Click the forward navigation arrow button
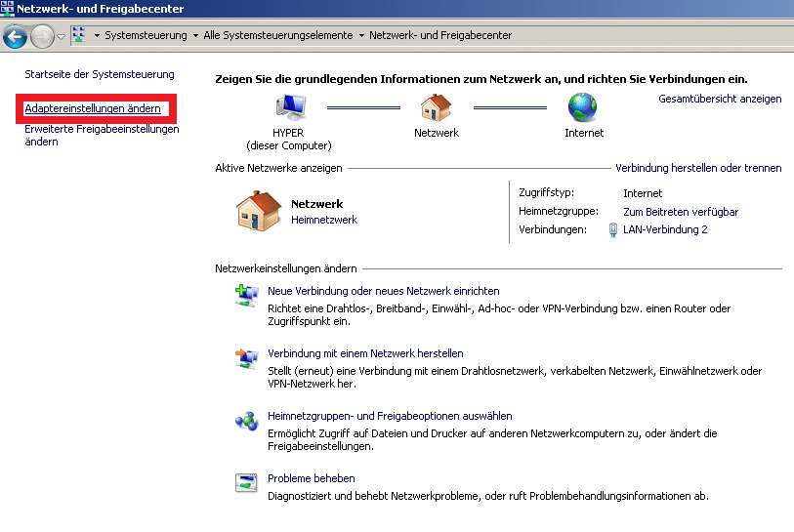This screenshot has width=794, height=532. coord(42,37)
